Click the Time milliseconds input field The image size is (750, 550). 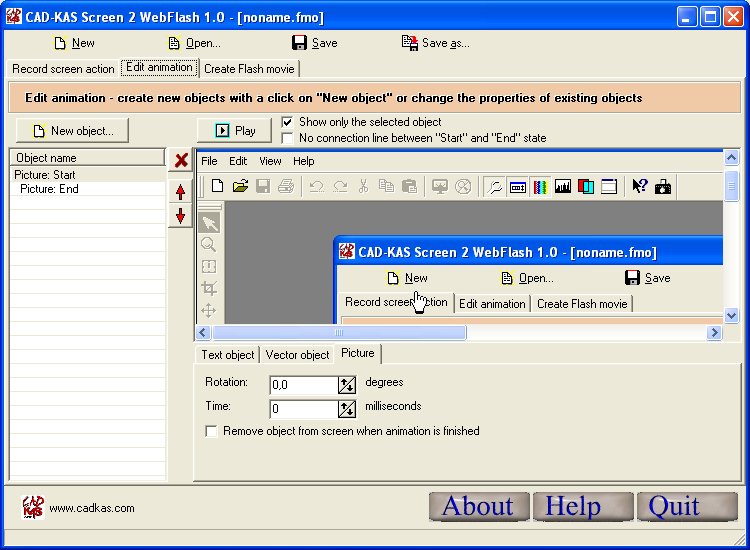(x=304, y=408)
